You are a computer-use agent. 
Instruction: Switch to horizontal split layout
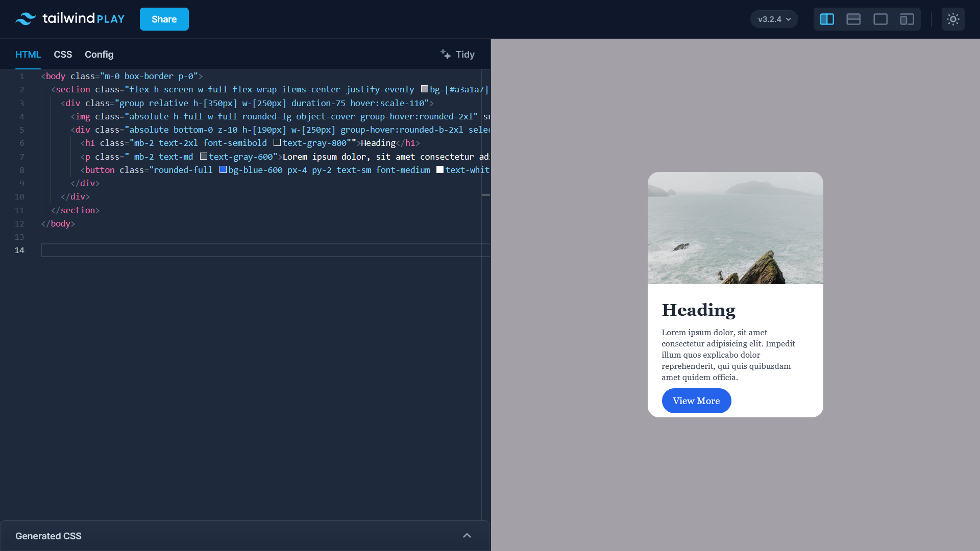[x=853, y=19]
